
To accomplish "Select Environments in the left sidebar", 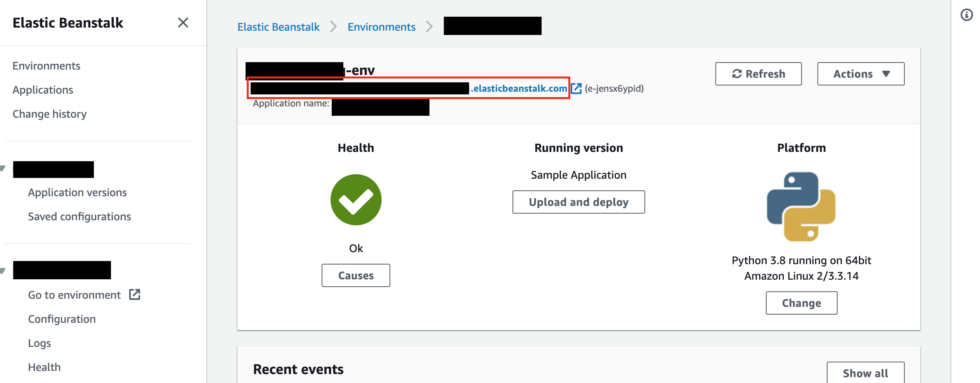I will pyautogui.click(x=47, y=65).
